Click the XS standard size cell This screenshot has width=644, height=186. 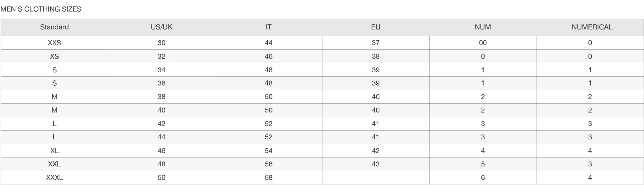54,56
